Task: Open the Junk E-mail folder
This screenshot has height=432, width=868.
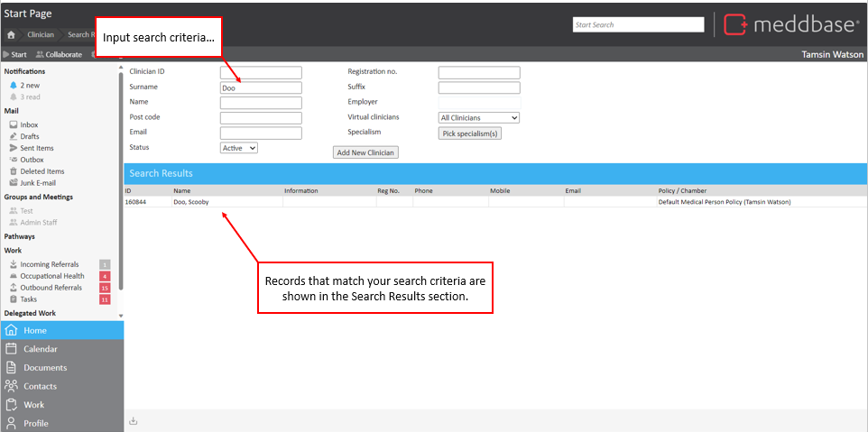Action: [38, 183]
